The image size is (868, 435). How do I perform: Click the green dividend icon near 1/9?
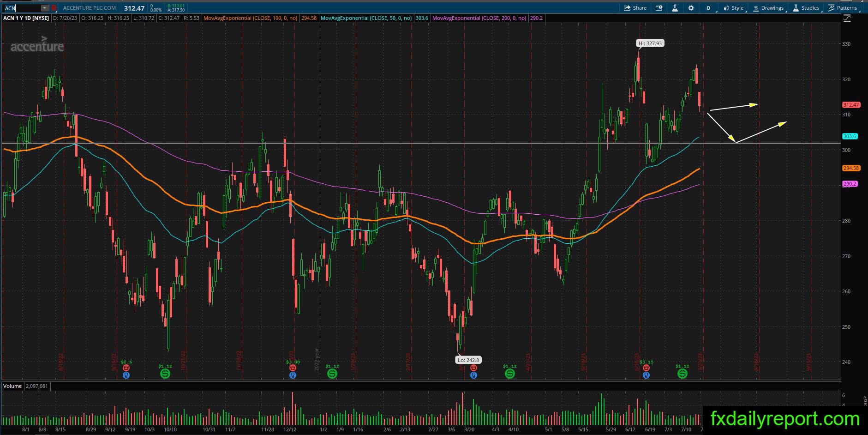(x=332, y=374)
